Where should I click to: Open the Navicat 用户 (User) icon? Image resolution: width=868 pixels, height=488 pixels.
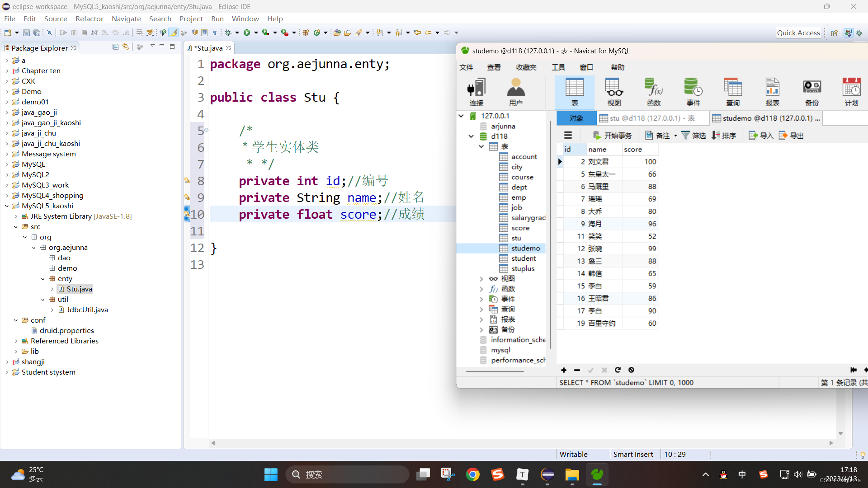click(516, 92)
